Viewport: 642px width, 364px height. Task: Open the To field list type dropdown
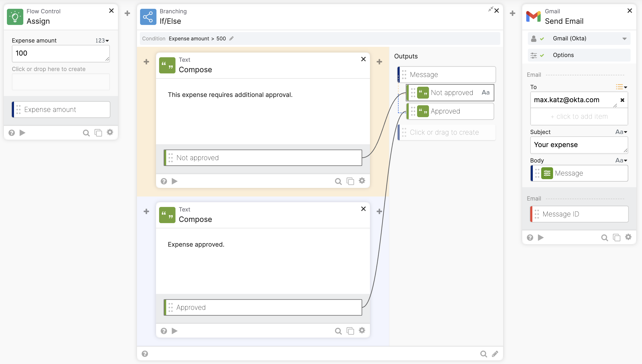pos(621,87)
